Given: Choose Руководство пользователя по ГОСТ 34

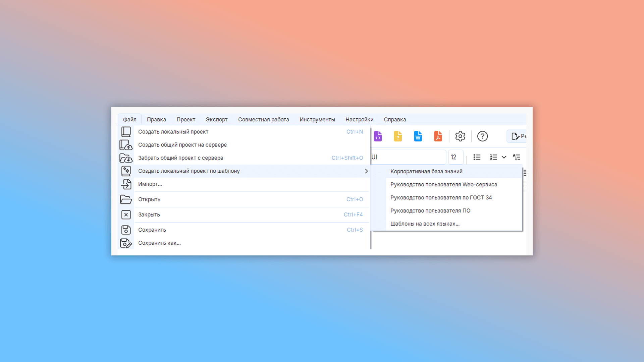Looking at the screenshot, I should pos(441,197).
